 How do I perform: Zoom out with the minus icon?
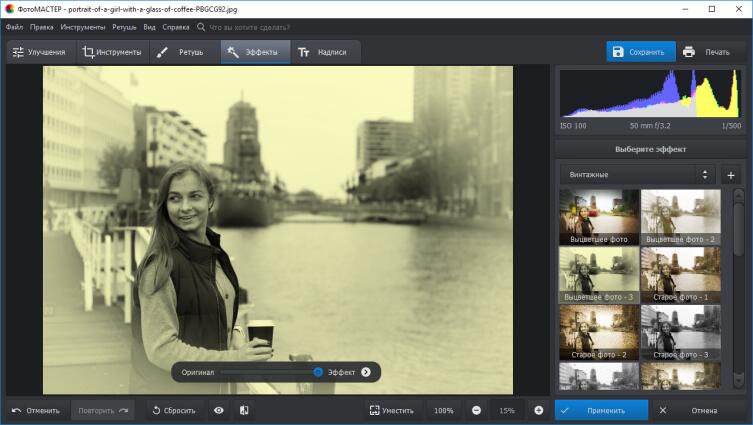(x=476, y=410)
